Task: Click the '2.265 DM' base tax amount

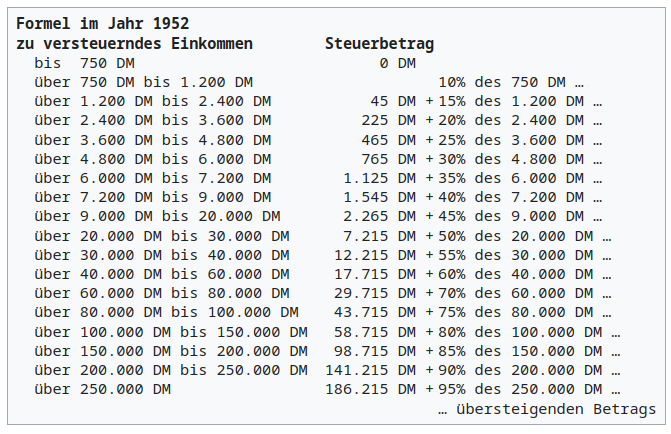Action: [x=380, y=216]
